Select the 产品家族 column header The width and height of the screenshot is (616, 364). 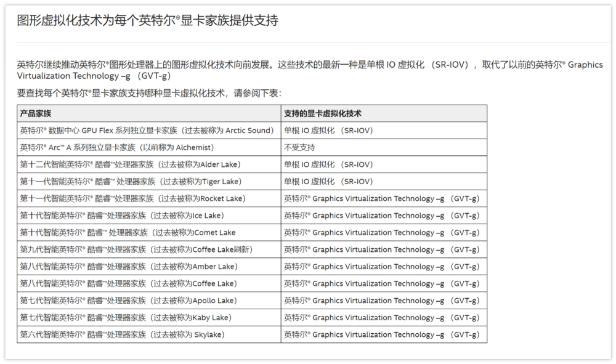click(149, 113)
